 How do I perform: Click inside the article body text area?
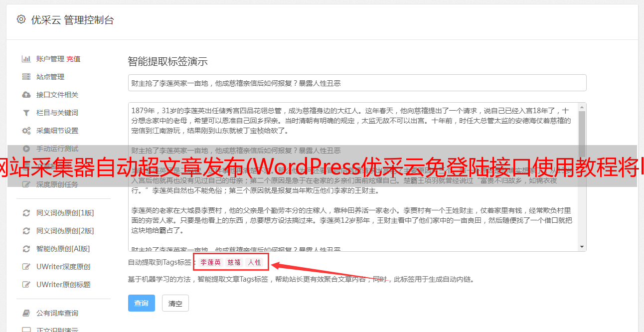pyautogui.click(x=352, y=177)
